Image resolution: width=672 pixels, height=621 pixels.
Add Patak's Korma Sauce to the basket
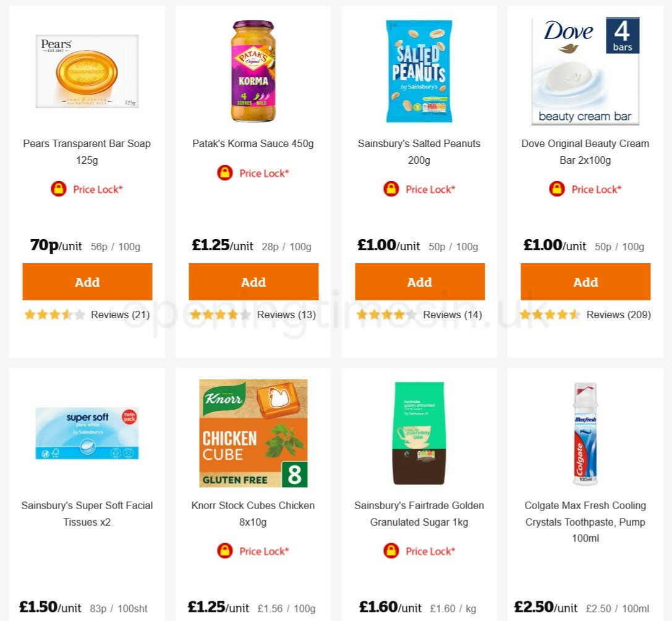[253, 282]
